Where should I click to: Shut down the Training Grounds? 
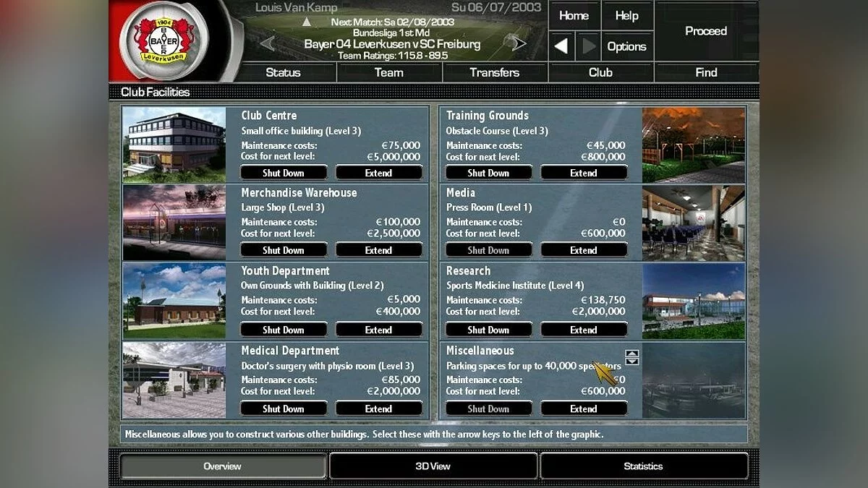coord(489,173)
